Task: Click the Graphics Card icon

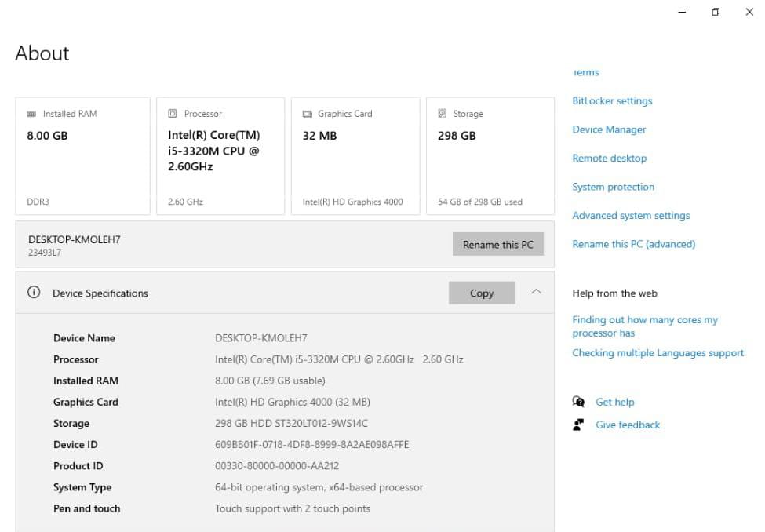Action: point(308,114)
